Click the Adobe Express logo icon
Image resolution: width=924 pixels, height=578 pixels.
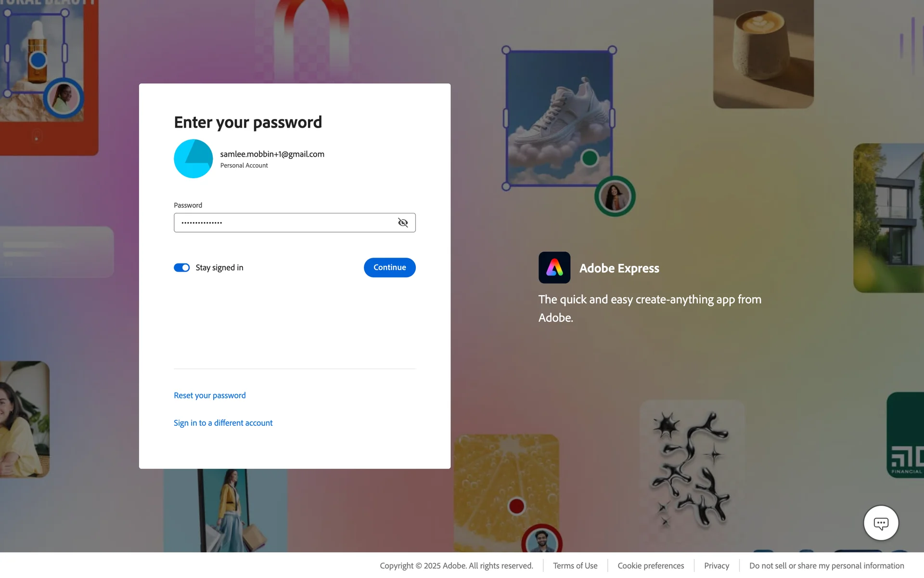[x=554, y=268]
